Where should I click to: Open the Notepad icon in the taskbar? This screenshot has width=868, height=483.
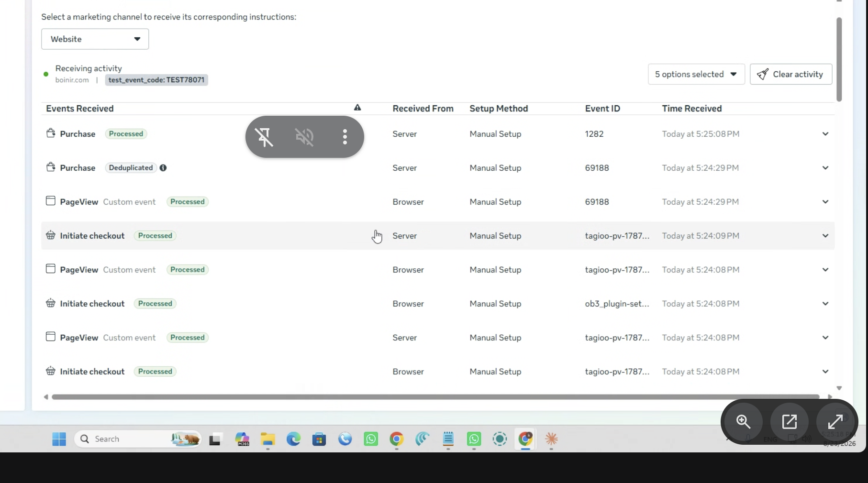[448, 439]
